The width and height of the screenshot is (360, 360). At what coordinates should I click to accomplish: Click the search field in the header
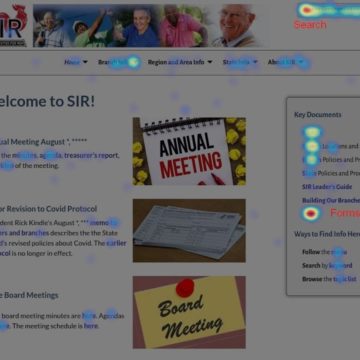(328, 11)
